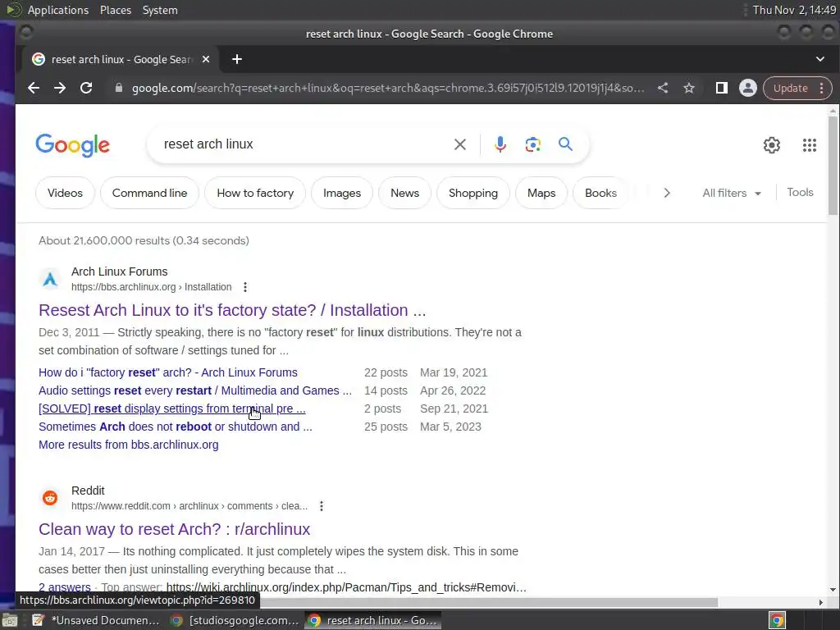
Task: Open Google quick settings gear
Action: (772, 145)
